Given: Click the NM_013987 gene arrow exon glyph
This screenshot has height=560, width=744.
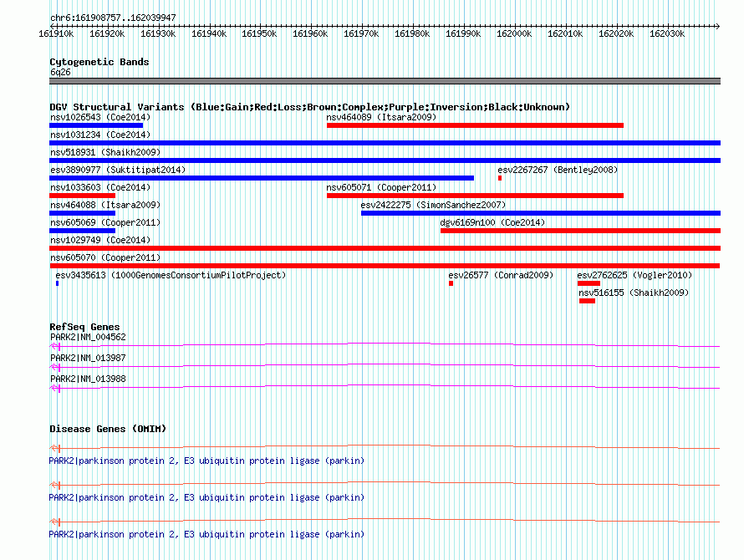Looking at the screenshot, I should click(55, 367).
